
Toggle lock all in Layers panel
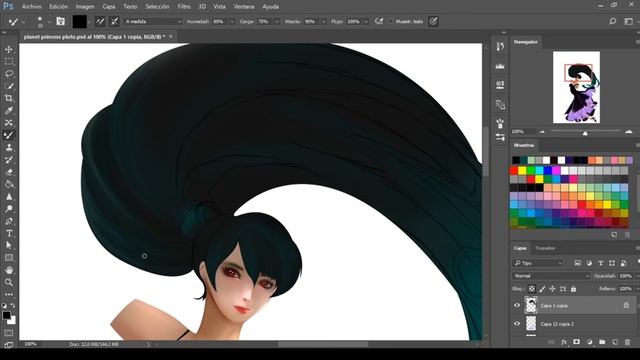click(x=573, y=289)
